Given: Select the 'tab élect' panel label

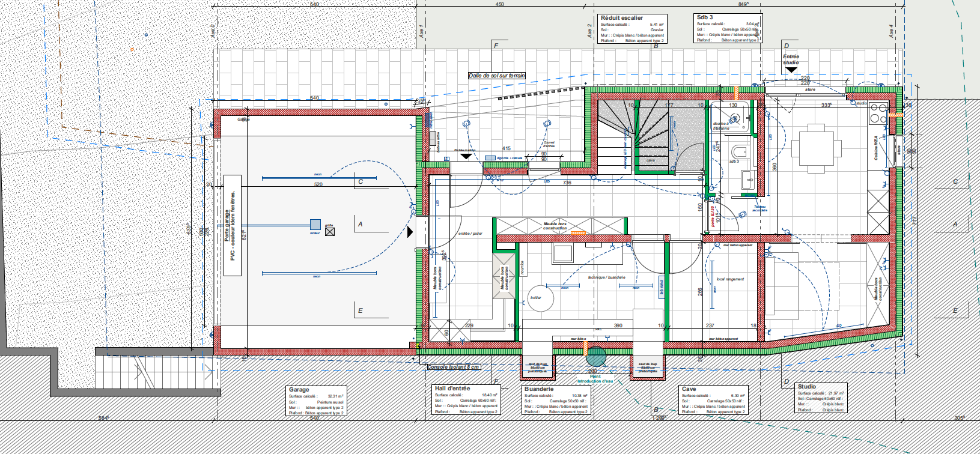Looking at the screenshot, I should (x=661, y=286).
